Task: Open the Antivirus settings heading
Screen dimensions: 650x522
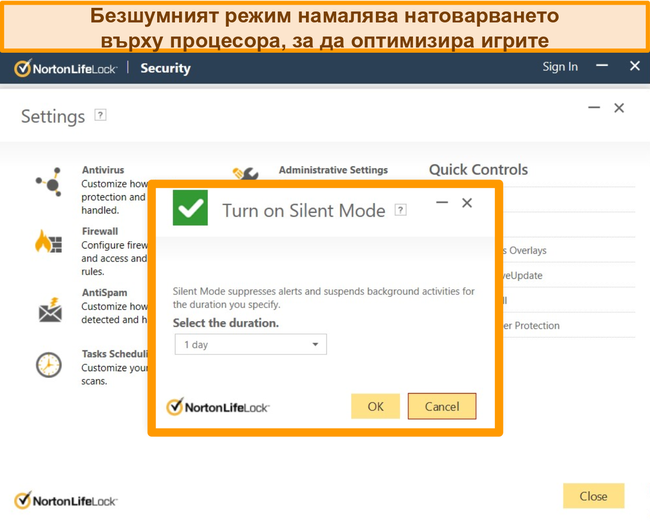Action: tap(103, 170)
